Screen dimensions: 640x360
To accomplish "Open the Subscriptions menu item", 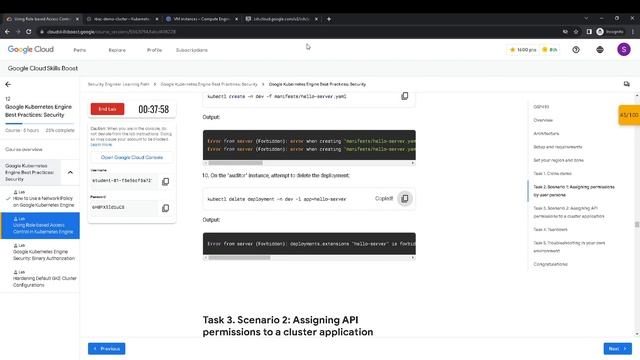I will pos(192,50).
